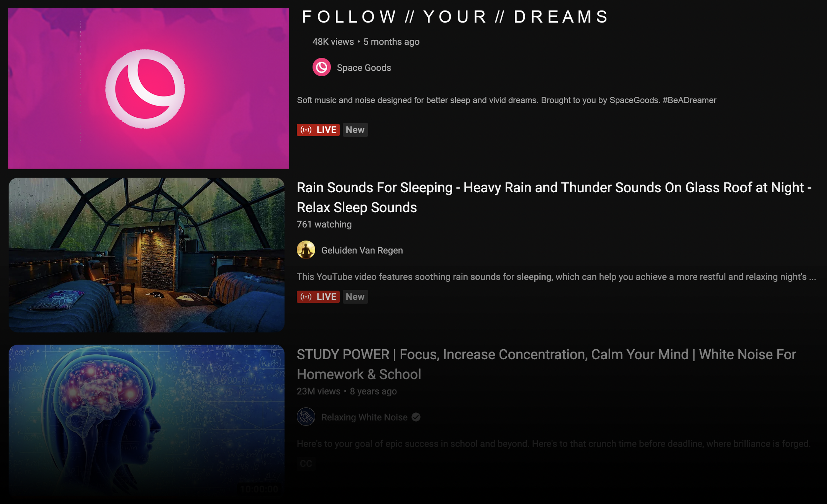Visit the Relaxing White Noise channel name
Image resolution: width=827 pixels, height=504 pixels.
pos(364,417)
